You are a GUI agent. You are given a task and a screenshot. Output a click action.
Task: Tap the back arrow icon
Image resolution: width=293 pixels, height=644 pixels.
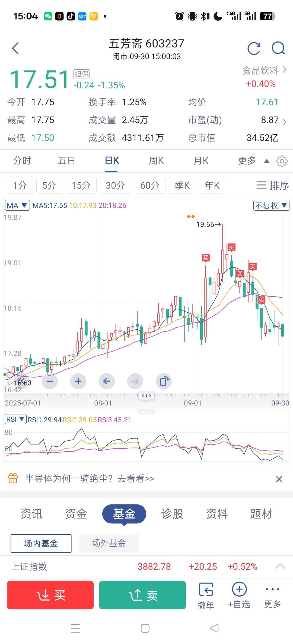pos(16,49)
